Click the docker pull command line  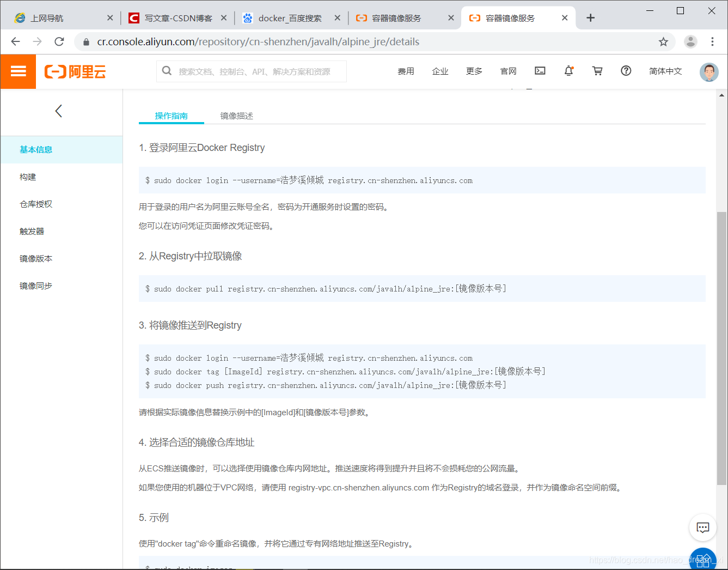(326, 289)
